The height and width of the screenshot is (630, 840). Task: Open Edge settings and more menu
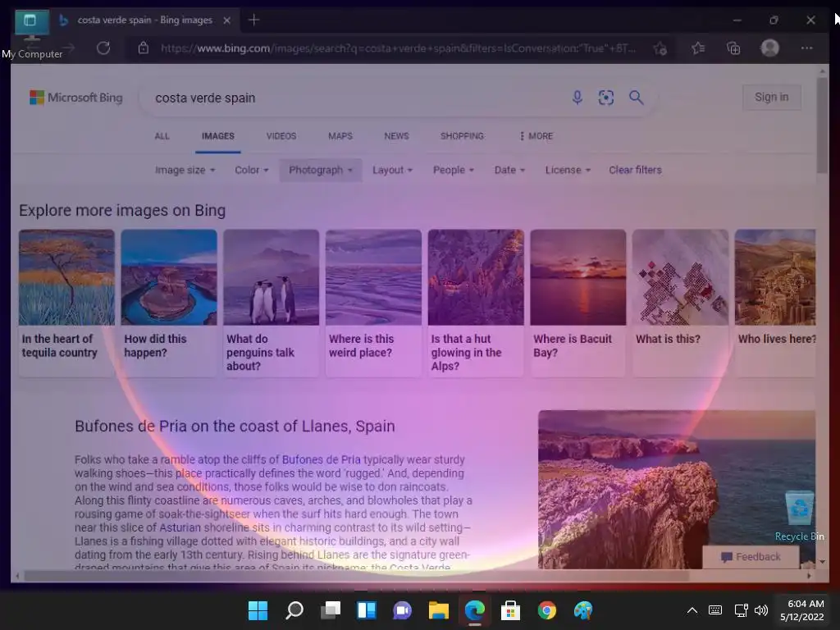(x=807, y=48)
